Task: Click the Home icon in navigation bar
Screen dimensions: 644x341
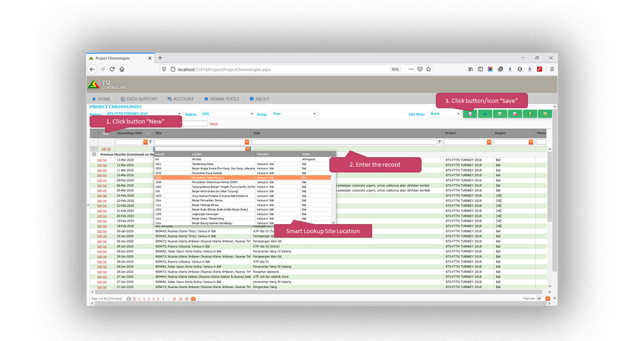Action: pos(95,99)
